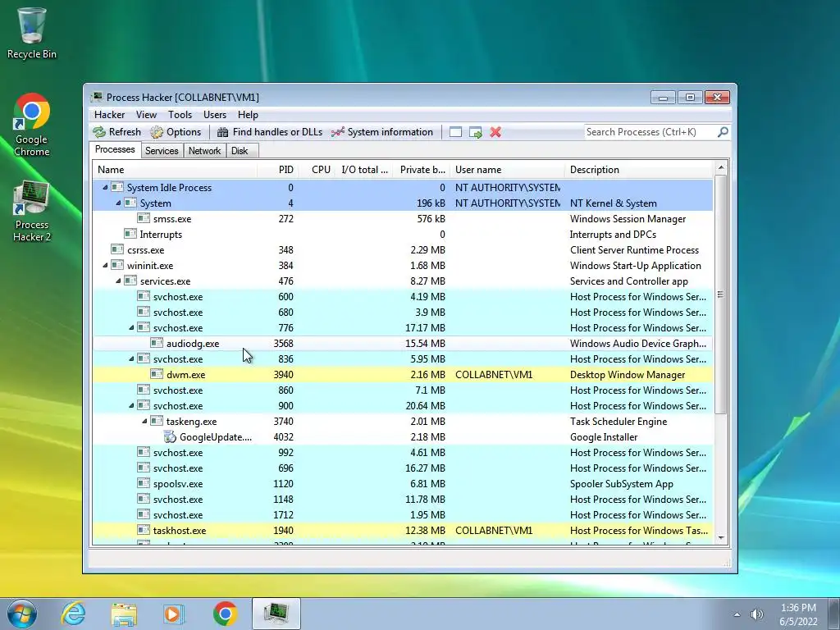Sort by Description column header
The width and height of the screenshot is (840, 630).
pyautogui.click(x=639, y=169)
